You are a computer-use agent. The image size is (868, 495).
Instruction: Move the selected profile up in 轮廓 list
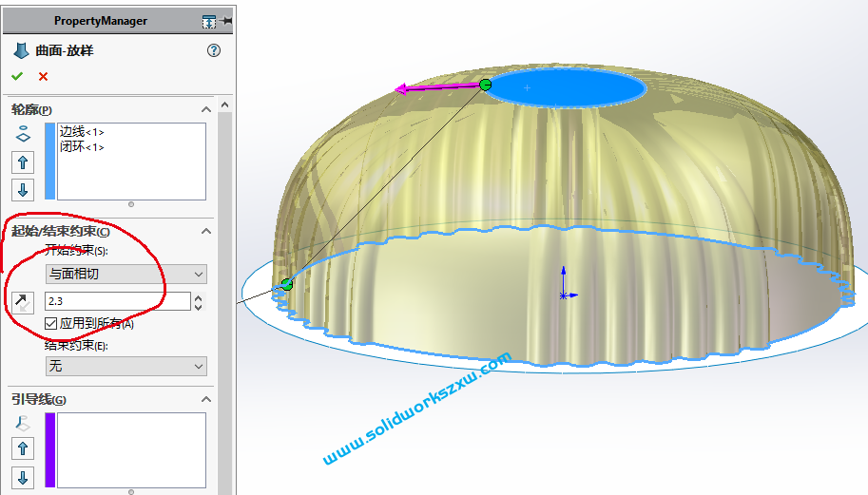point(23,162)
